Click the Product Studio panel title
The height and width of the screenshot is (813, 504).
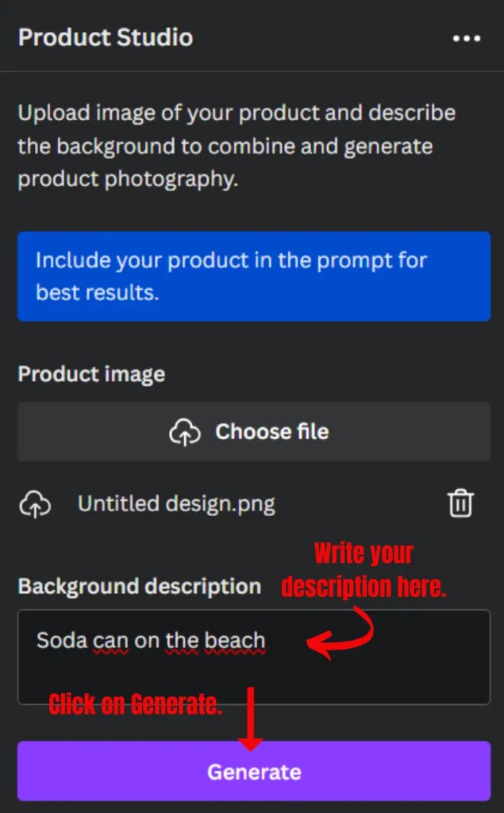105,37
